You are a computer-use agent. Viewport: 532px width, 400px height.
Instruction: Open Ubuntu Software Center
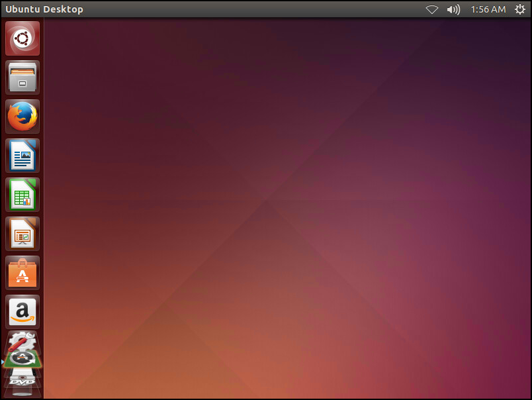22,273
